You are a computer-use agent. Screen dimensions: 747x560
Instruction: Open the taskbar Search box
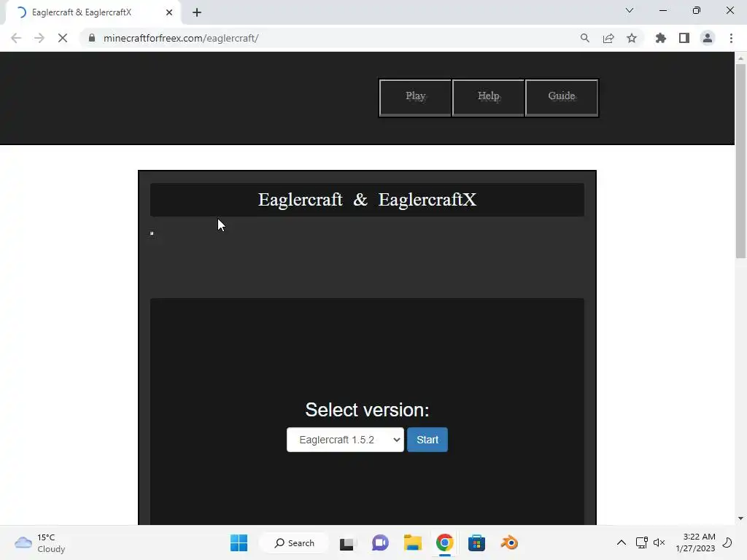click(x=294, y=542)
